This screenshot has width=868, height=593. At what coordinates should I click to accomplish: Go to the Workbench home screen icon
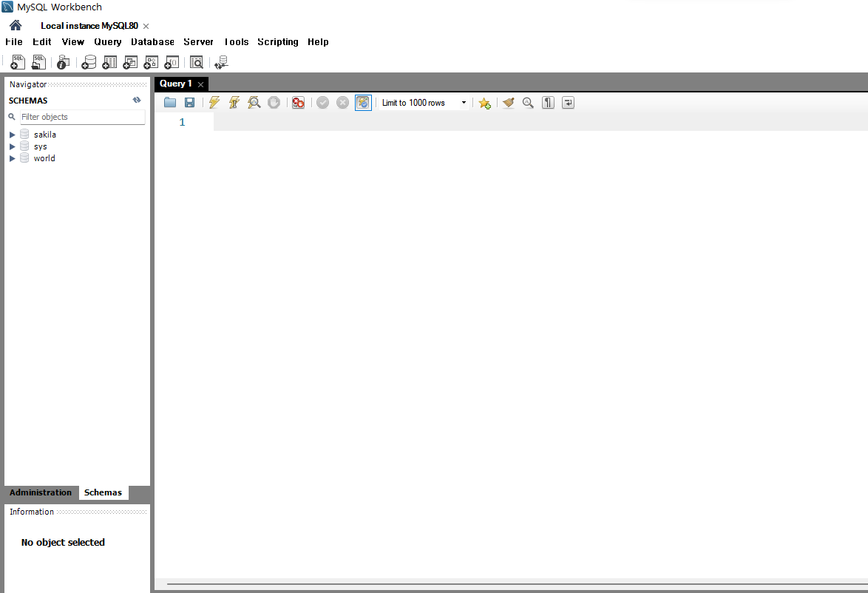click(x=16, y=25)
